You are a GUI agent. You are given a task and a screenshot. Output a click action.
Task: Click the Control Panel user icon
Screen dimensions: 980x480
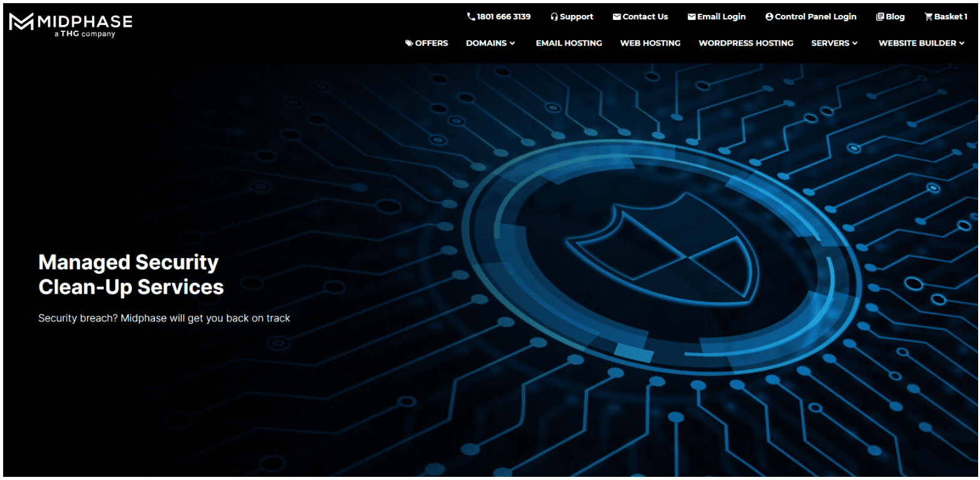[x=769, y=17]
